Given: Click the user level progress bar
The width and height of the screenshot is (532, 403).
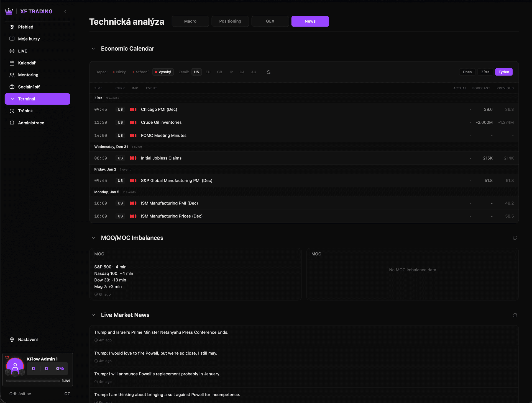Looking at the screenshot, I should point(33,381).
